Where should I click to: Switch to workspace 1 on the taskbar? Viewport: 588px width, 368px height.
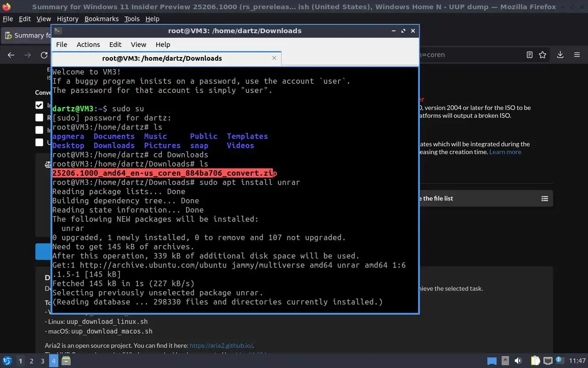pyautogui.click(x=20, y=361)
